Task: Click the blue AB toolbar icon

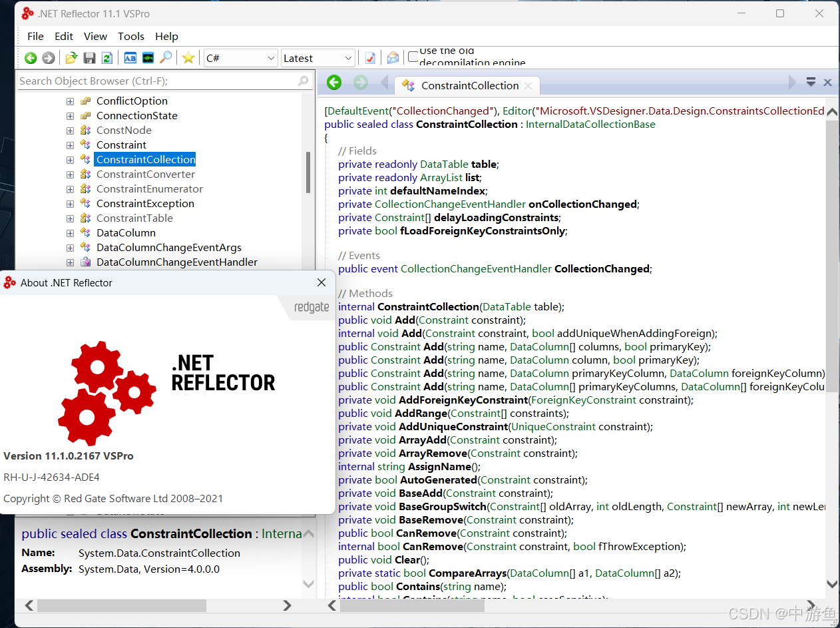Action: tap(130, 58)
